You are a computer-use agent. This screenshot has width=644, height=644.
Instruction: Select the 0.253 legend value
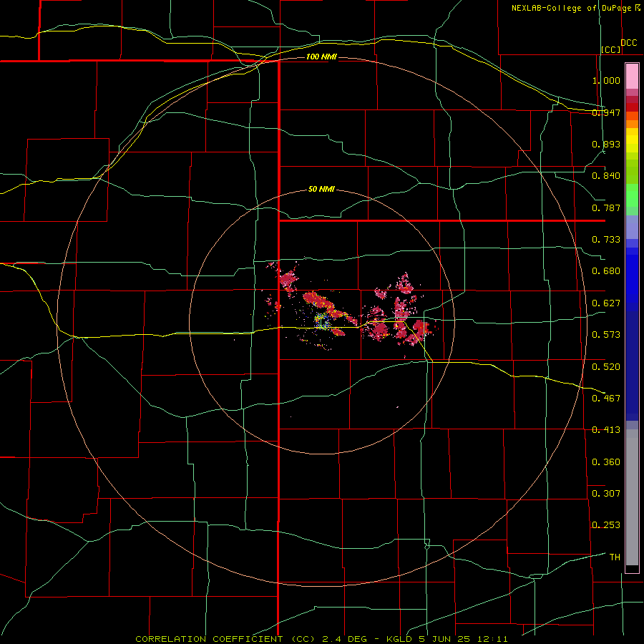tap(606, 525)
